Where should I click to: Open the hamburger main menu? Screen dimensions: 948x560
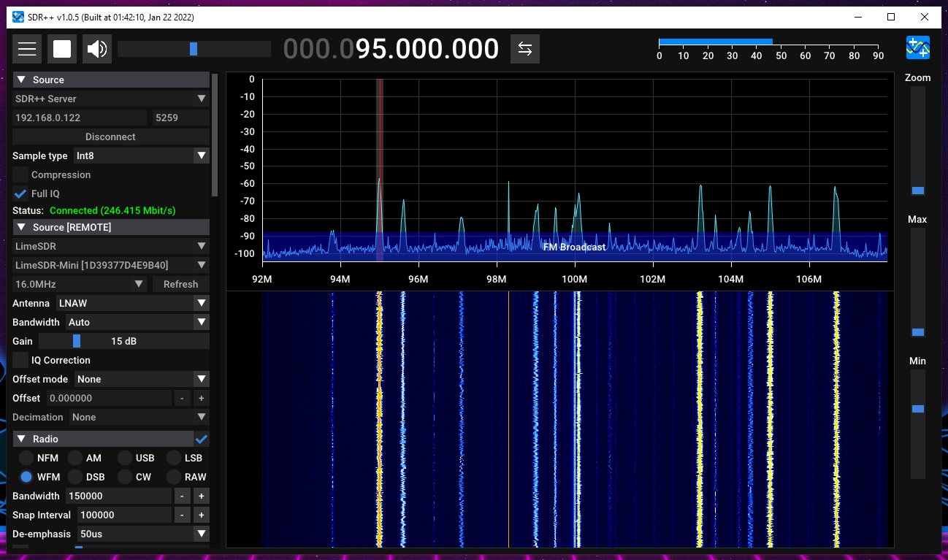(x=27, y=48)
